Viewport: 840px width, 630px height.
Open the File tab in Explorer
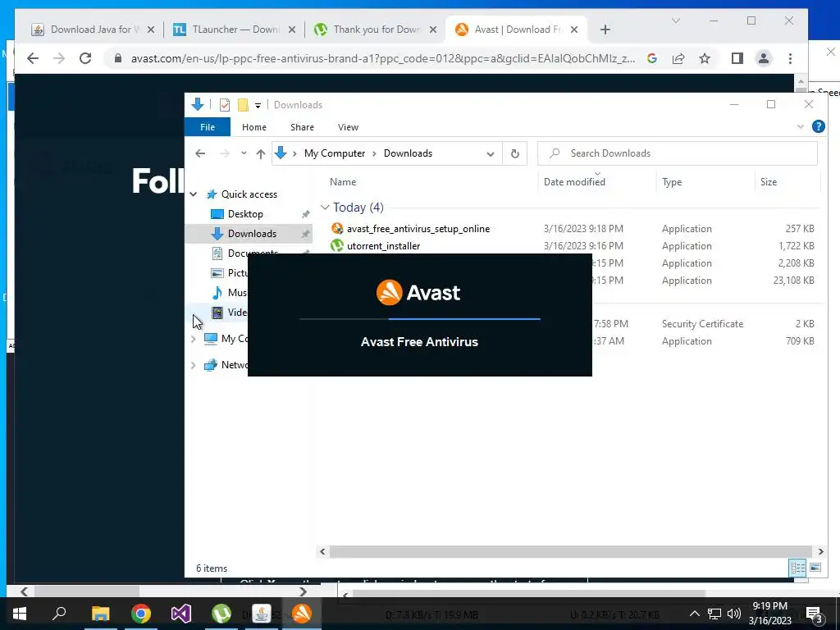(x=208, y=127)
